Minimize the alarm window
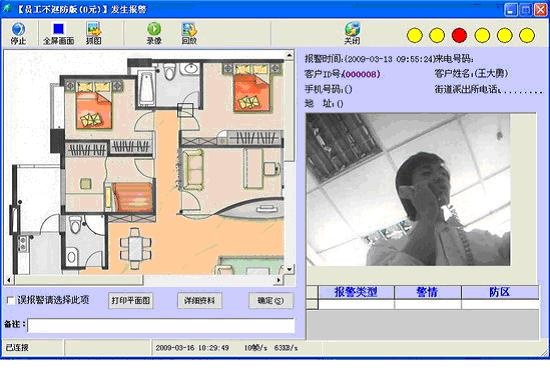550x384 pixels. click(511, 9)
